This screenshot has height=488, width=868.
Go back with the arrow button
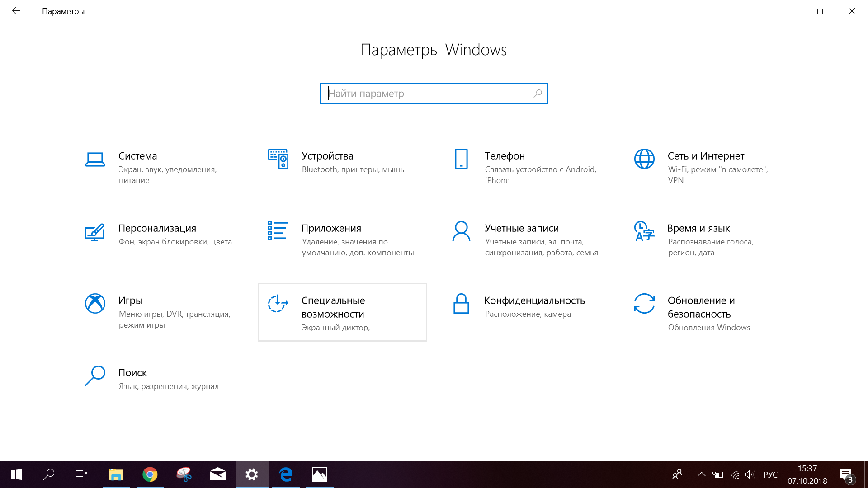16,11
